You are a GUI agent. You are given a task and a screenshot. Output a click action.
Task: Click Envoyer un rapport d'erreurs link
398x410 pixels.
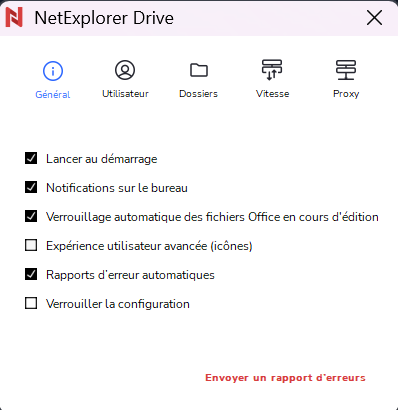pyautogui.click(x=285, y=378)
